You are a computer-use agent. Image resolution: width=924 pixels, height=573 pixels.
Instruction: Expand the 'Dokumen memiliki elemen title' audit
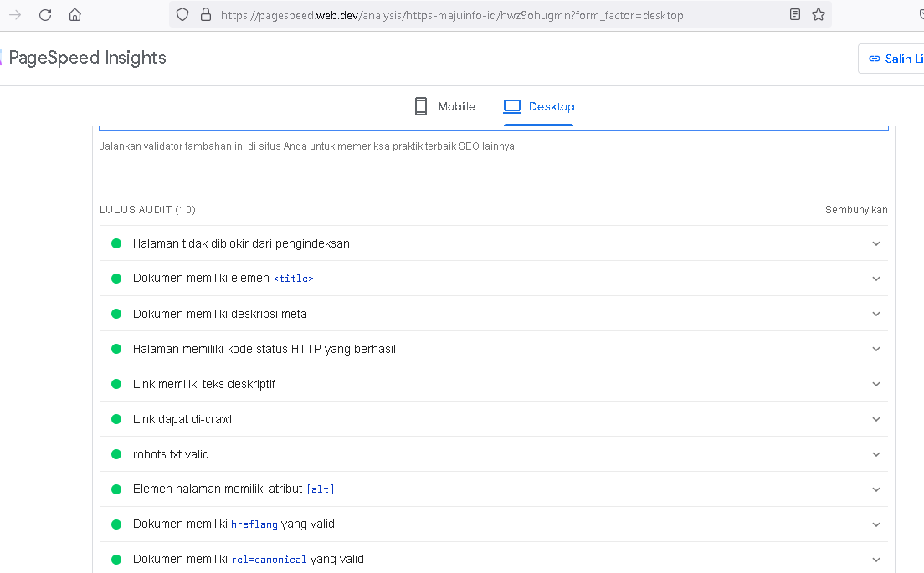pos(875,279)
